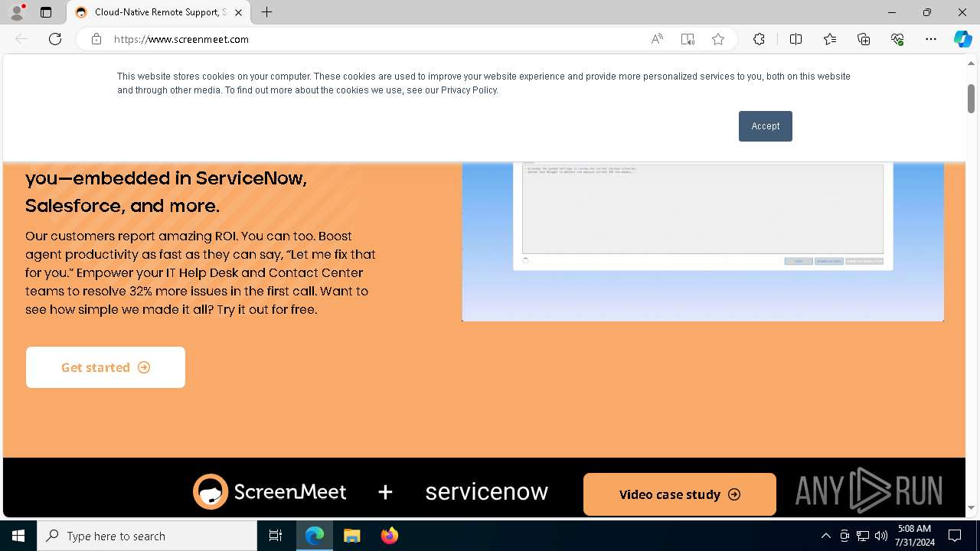The image size is (980, 551).
Task: Click the product demo screenshot image
Action: point(703,241)
